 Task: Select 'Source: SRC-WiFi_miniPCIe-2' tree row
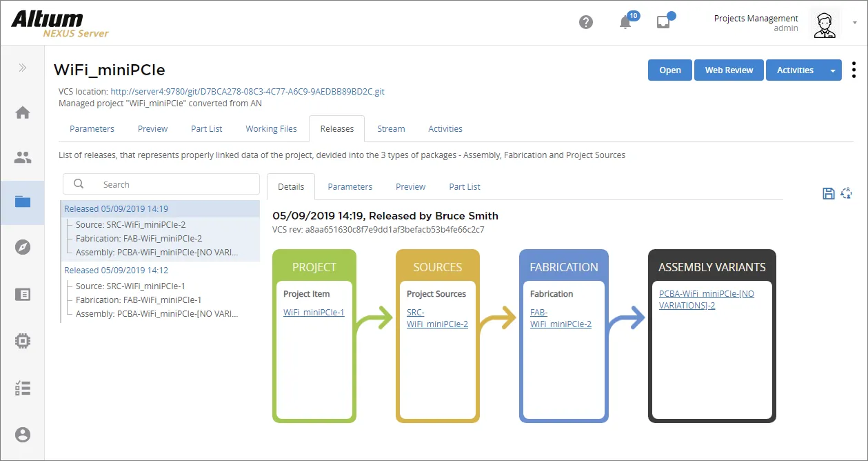[x=130, y=224]
